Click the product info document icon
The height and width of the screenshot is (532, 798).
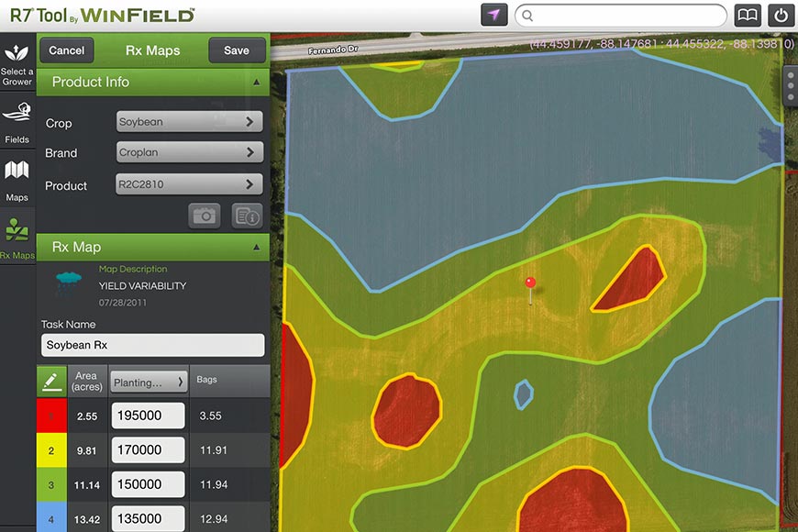[x=248, y=216]
